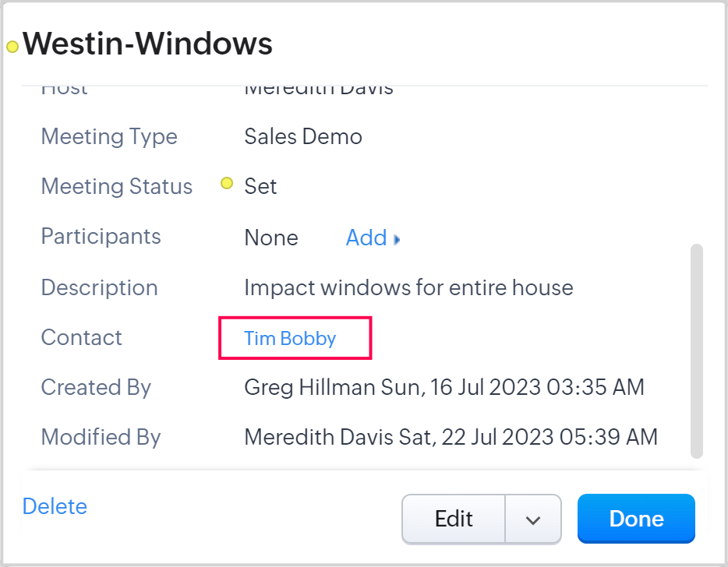
Task: Open the Tim Bobby contact link
Action: tap(290, 338)
